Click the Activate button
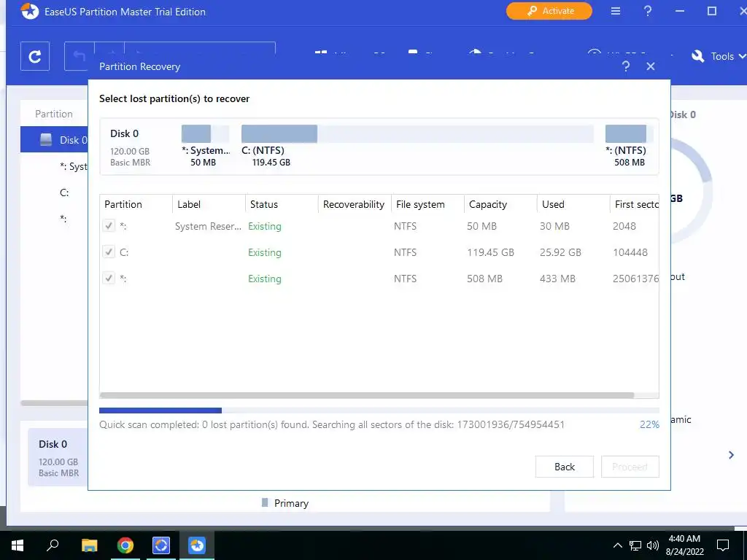The image size is (747, 560). point(549,11)
